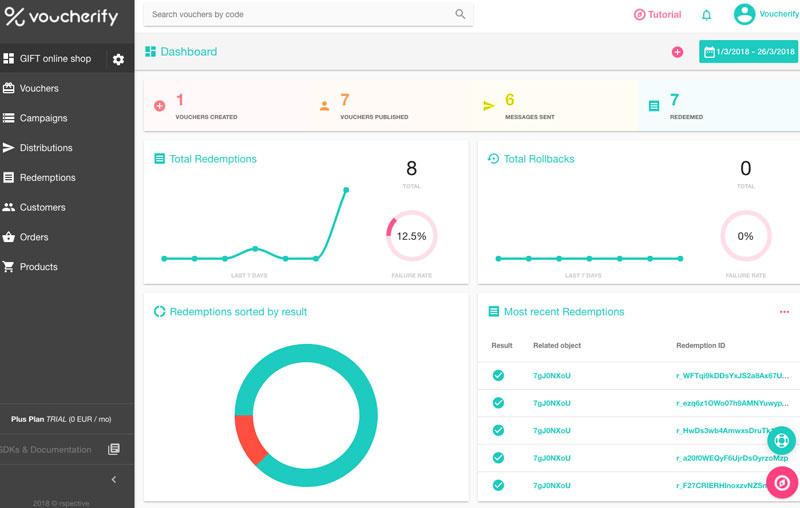Click the Total Rollbacks value 0
Image resolution: width=800 pixels, height=508 pixels.
point(745,168)
